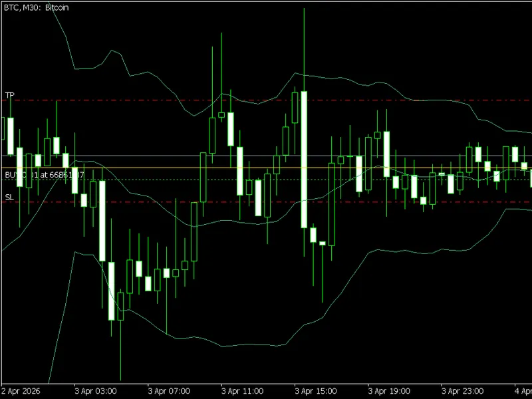Click the 3 Apr 03:00 time label
The height and width of the screenshot is (399, 532).
click(96, 391)
